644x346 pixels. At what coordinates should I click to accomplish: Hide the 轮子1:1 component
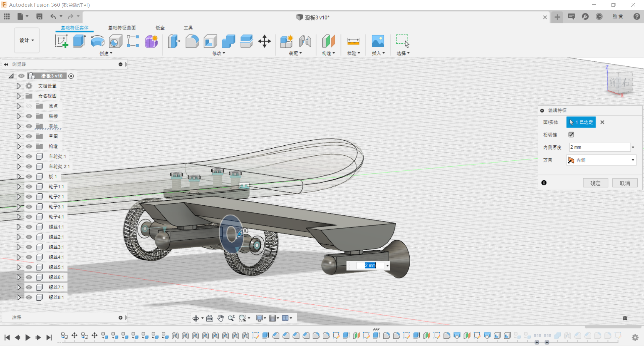(x=29, y=187)
